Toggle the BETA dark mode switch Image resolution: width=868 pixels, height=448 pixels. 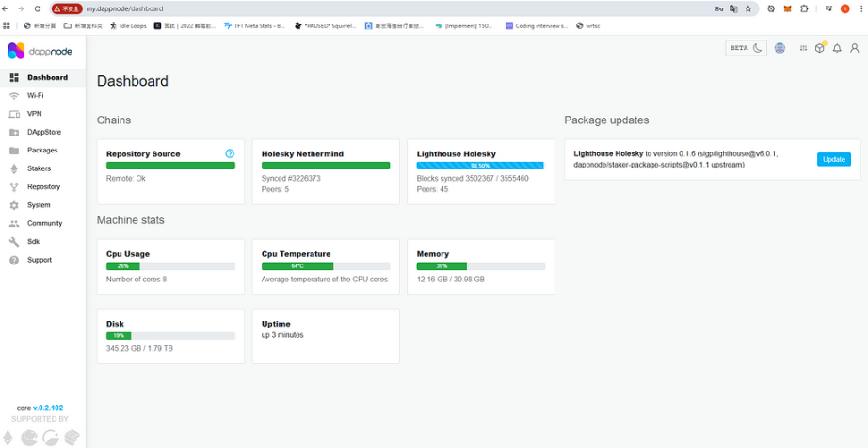[747, 48]
